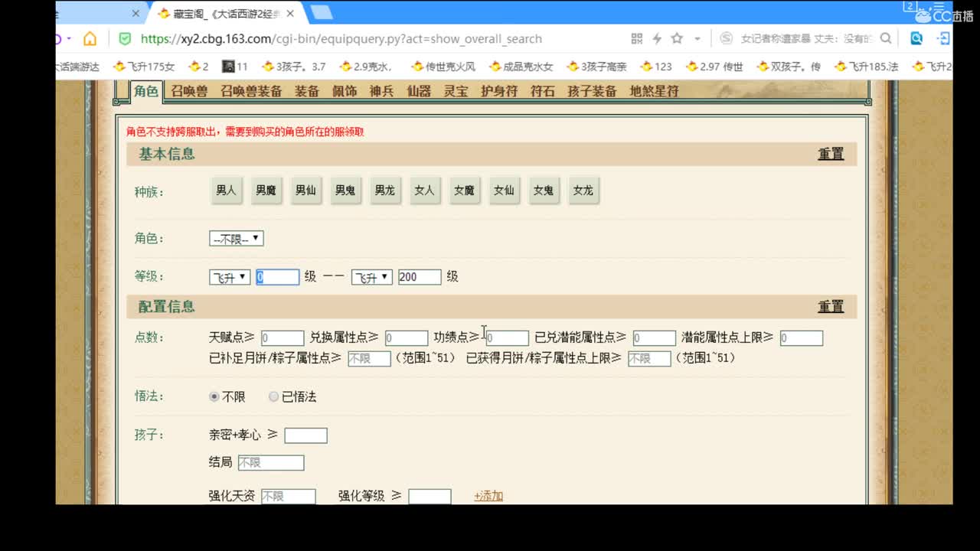Image resolution: width=980 pixels, height=551 pixels.
Task: Open bookmark 3孩子。3.7
Action: (x=293, y=67)
